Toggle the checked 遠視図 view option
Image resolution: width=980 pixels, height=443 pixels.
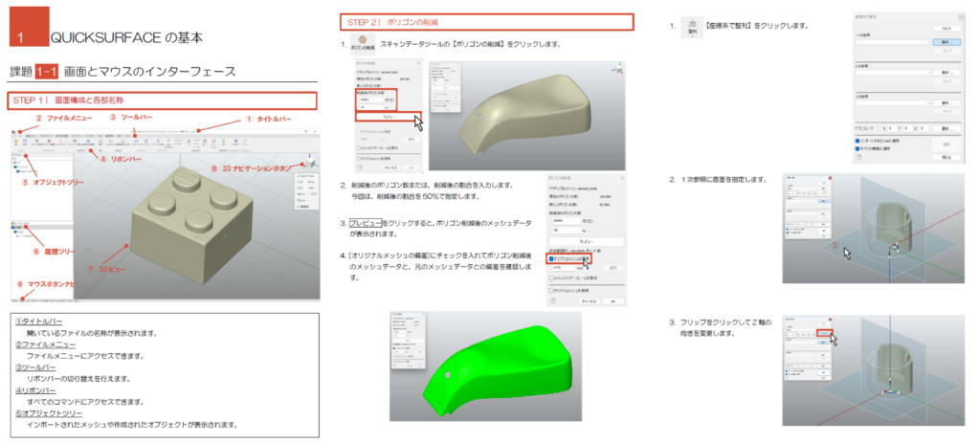(x=303, y=207)
